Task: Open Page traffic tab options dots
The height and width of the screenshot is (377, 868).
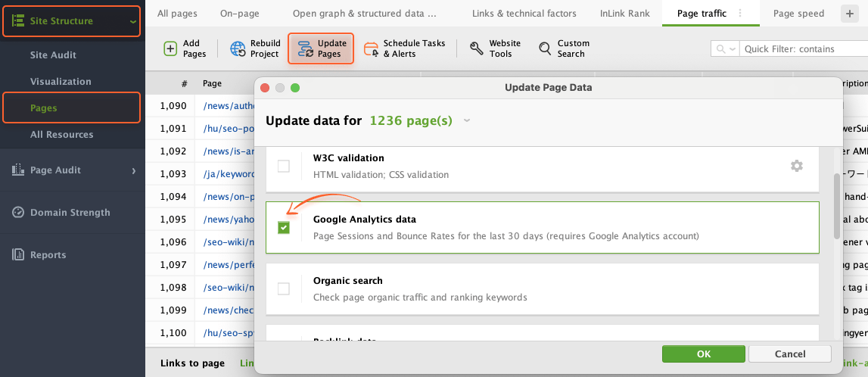Action: (741, 14)
